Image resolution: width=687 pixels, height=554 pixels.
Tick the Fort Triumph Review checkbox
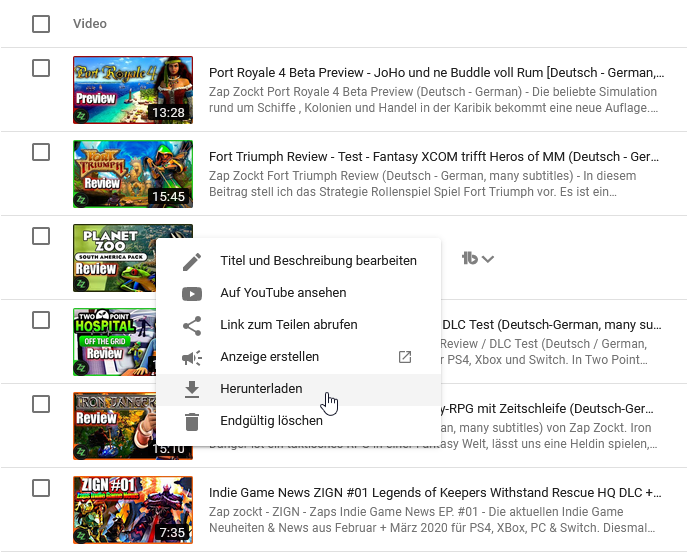pyautogui.click(x=41, y=152)
